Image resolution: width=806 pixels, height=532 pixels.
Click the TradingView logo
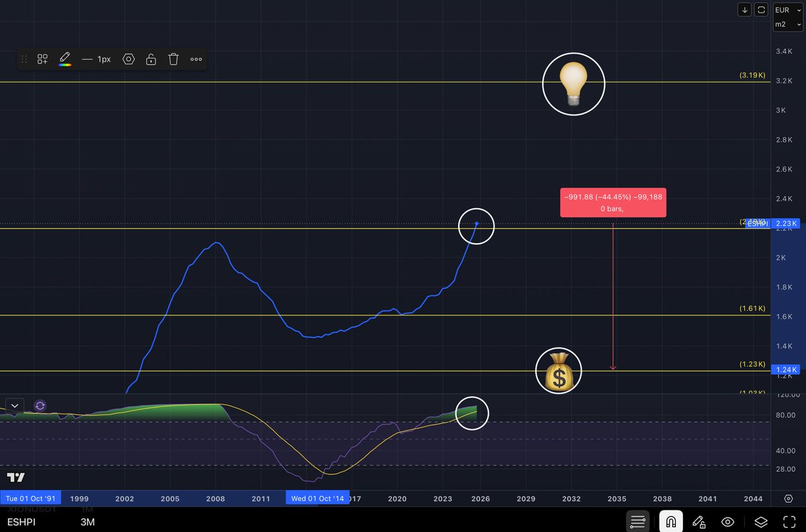16,478
